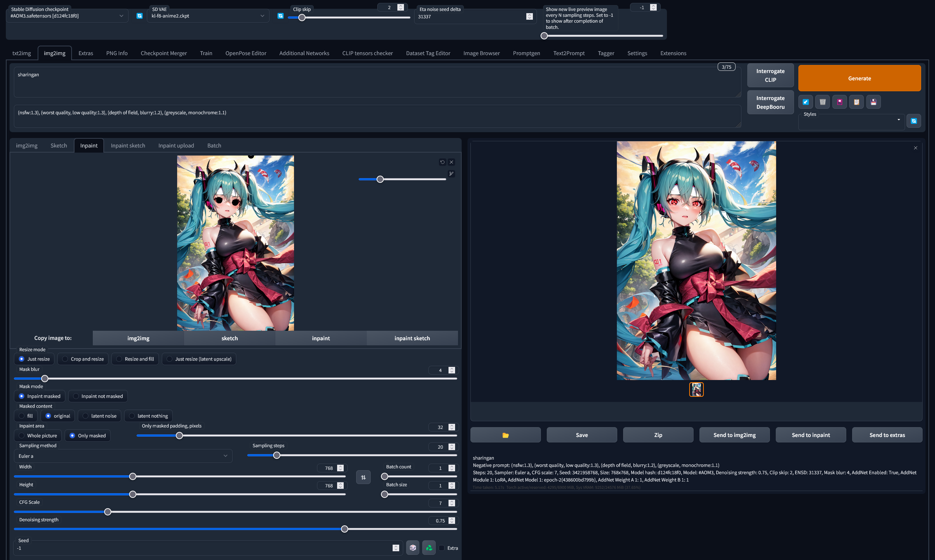
Task: Refresh the Stable Diffusion checkpoint list
Action: click(x=139, y=16)
